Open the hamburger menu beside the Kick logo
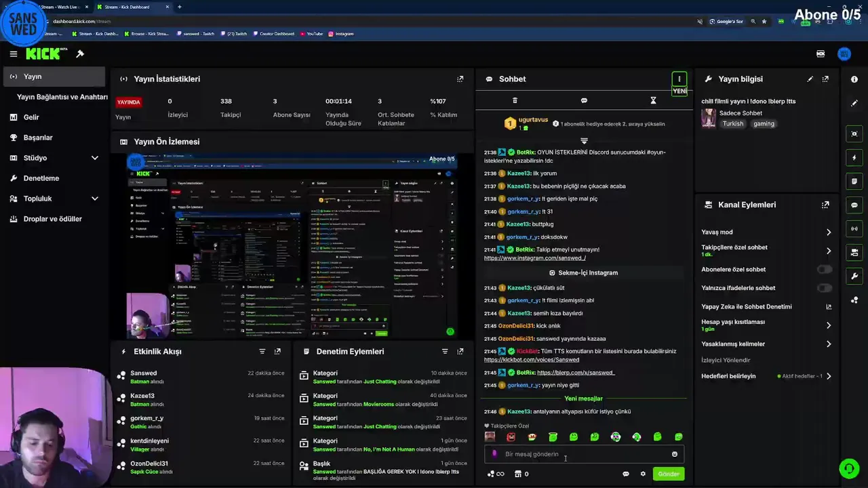This screenshot has width=868, height=488. [x=13, y=54]
